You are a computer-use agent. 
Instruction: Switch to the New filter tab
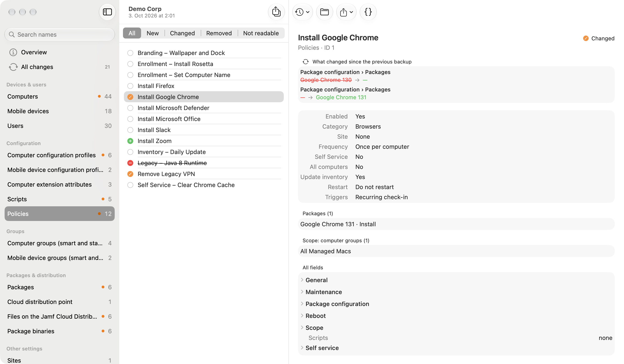coord(153,33)
